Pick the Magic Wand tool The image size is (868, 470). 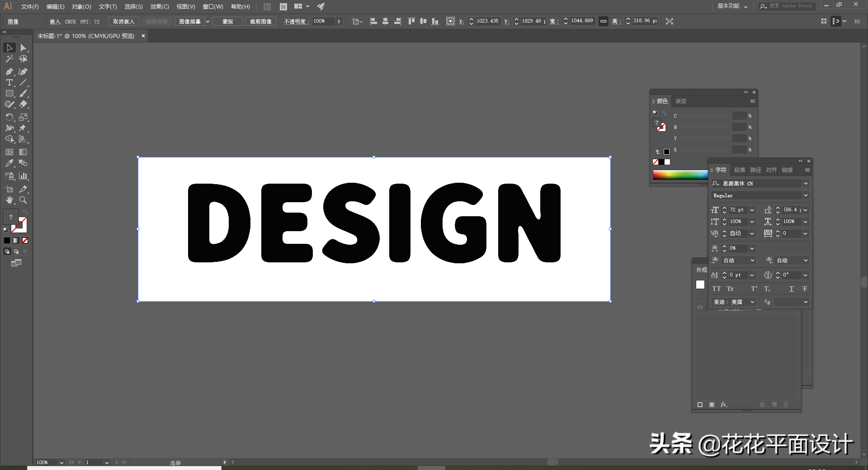[9, 59]
